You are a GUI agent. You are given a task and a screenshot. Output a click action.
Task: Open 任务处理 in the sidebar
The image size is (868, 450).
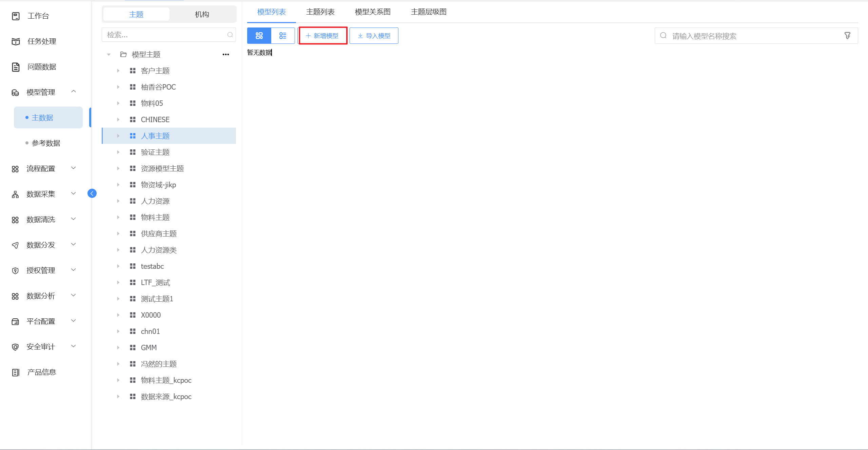click(41, 41)
